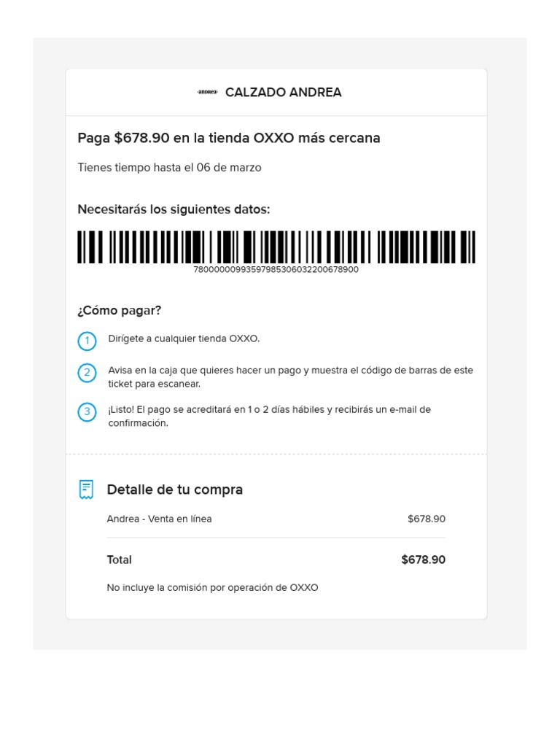560x747 pixels.
Task: Click the step 2 circle icon
Action: tap(87, 373)
